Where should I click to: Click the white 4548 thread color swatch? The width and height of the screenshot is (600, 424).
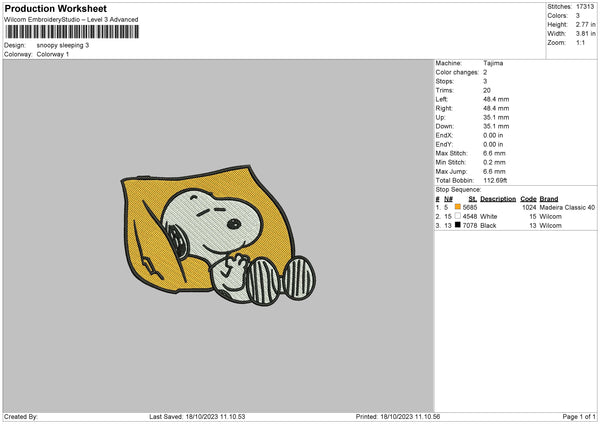tap(458, 216)
